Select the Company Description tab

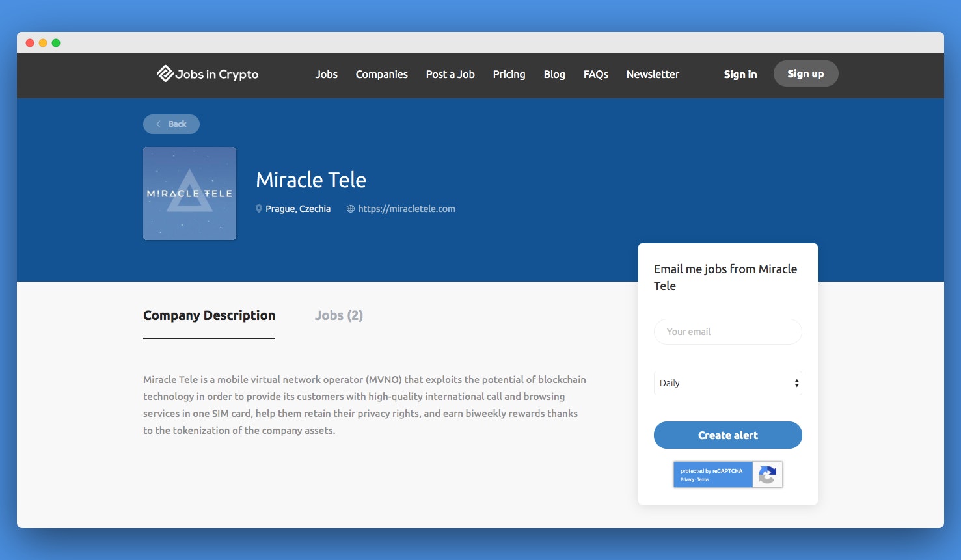(209, 315)
